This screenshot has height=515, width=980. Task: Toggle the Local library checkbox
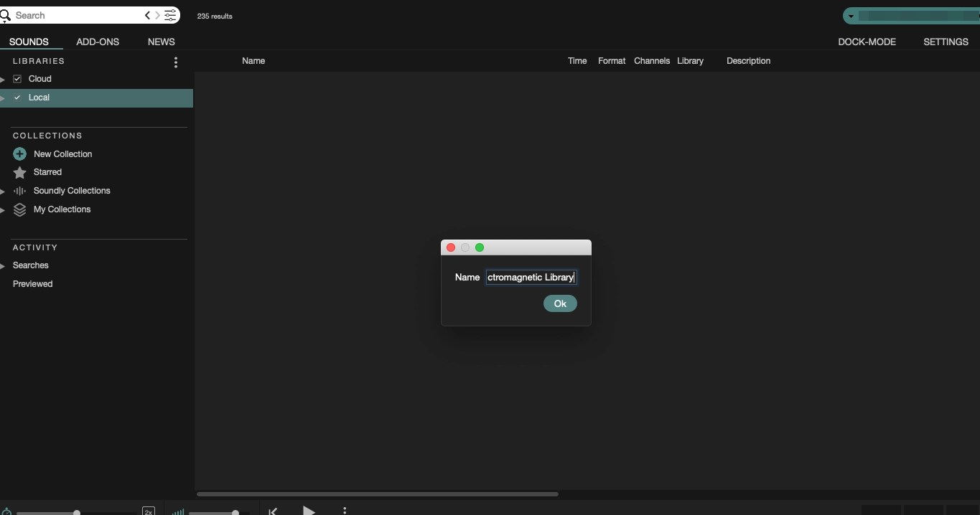17,98
